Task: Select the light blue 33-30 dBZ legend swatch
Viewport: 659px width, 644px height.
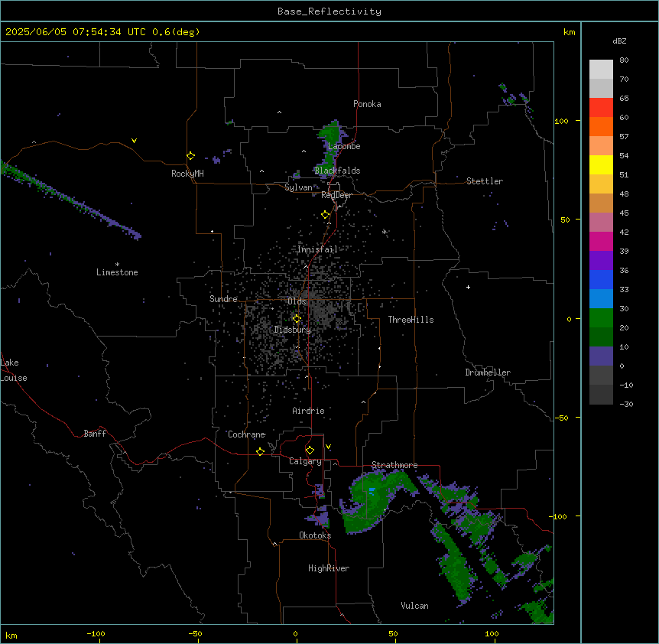Action: click(601, 299)
